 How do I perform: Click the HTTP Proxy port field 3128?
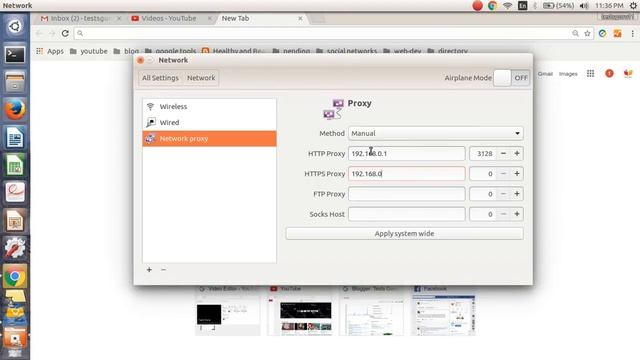click(x=483, y=153)
